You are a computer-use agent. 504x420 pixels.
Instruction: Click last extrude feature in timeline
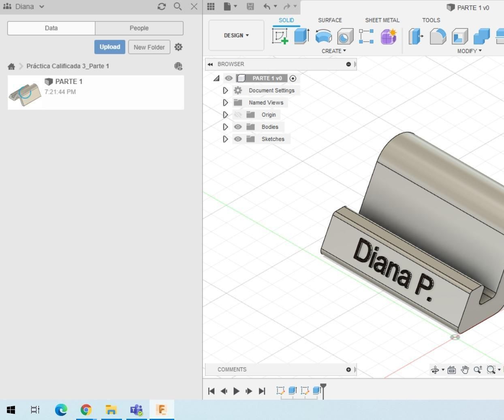point(317,390)
